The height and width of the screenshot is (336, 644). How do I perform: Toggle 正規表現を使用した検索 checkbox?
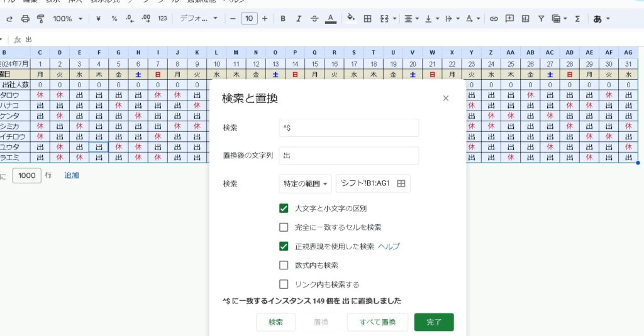pyautogui.click(x=284, y=246)
